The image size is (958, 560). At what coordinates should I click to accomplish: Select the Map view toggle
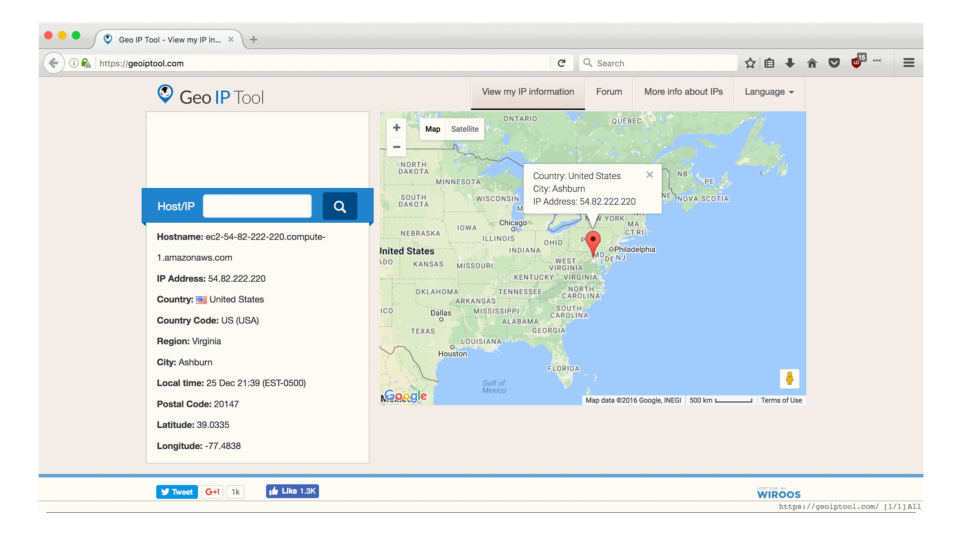(x=433, y=129)
